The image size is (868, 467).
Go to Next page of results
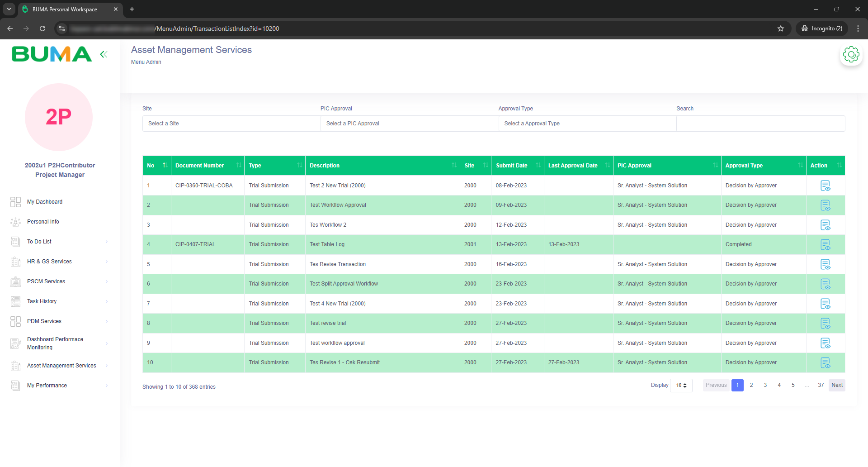click(x=837, y=385)
